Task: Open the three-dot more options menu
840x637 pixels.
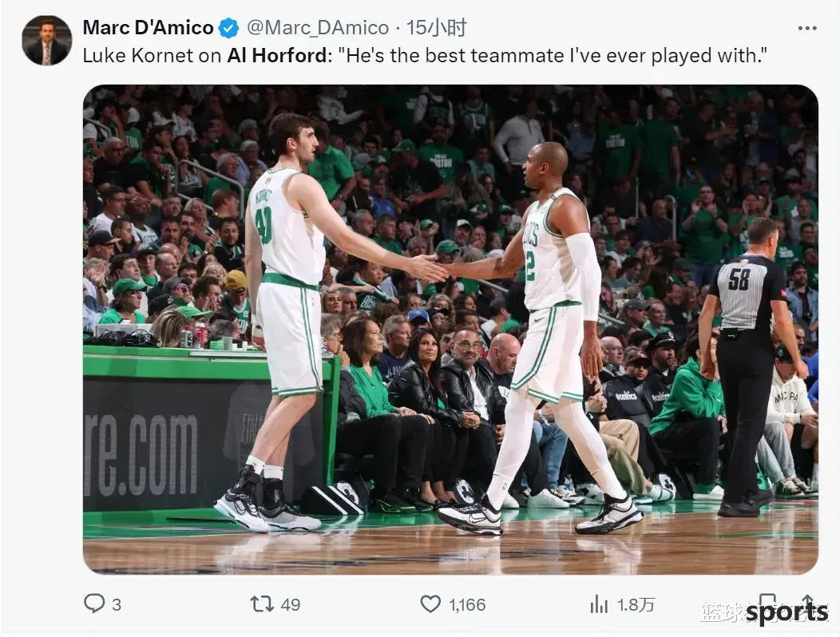Action: tap(806, 29)
